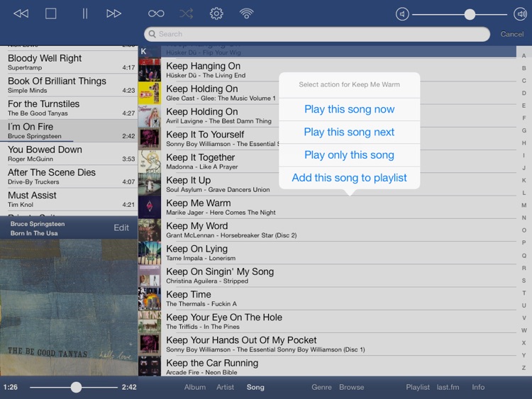This screenshot has width=532, height=399.
Task: Jump to letter Z in index
Action: click(x=524, y=368)
